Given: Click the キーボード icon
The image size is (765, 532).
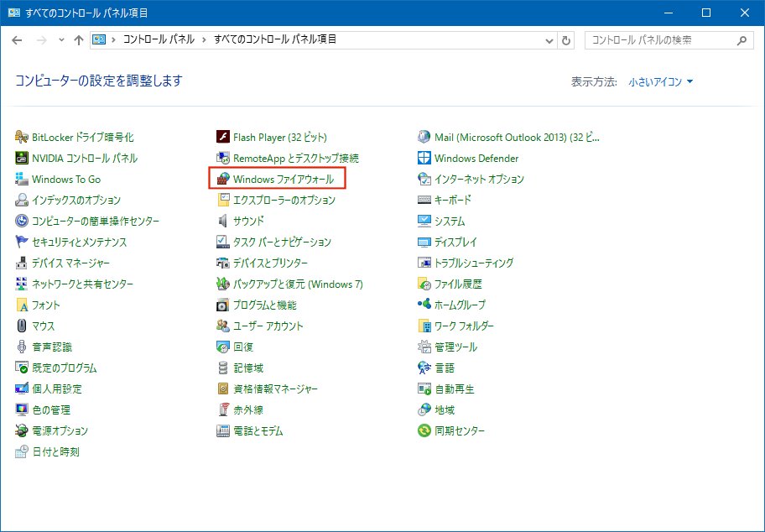Looking at the screenshot, I should 424,200.
